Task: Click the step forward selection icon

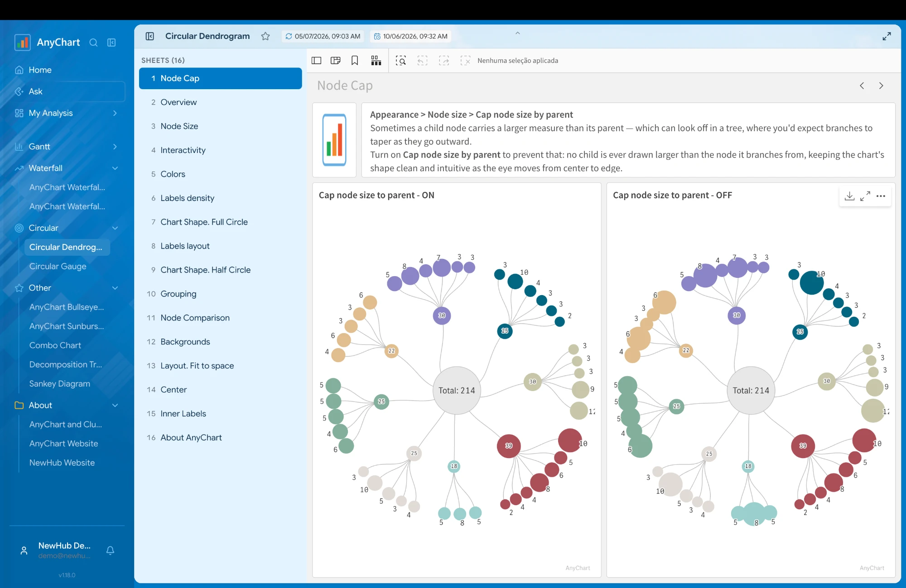Action: (444, 61)
